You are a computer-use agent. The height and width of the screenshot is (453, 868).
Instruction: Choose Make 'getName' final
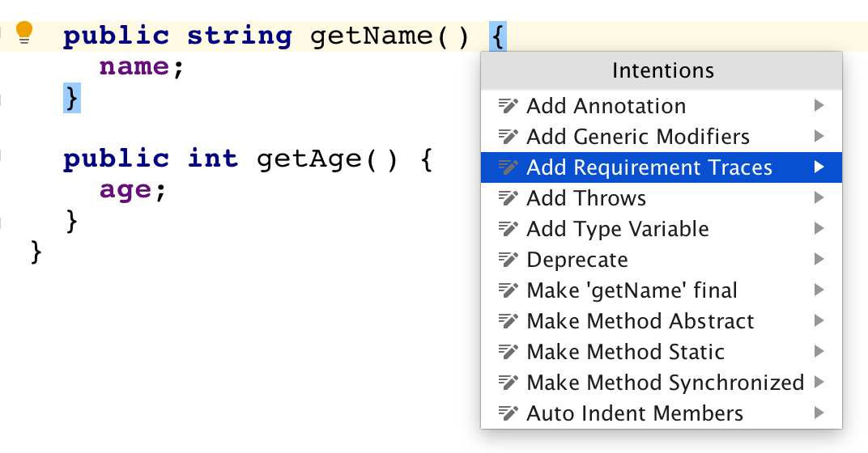[x=632, y=290]
